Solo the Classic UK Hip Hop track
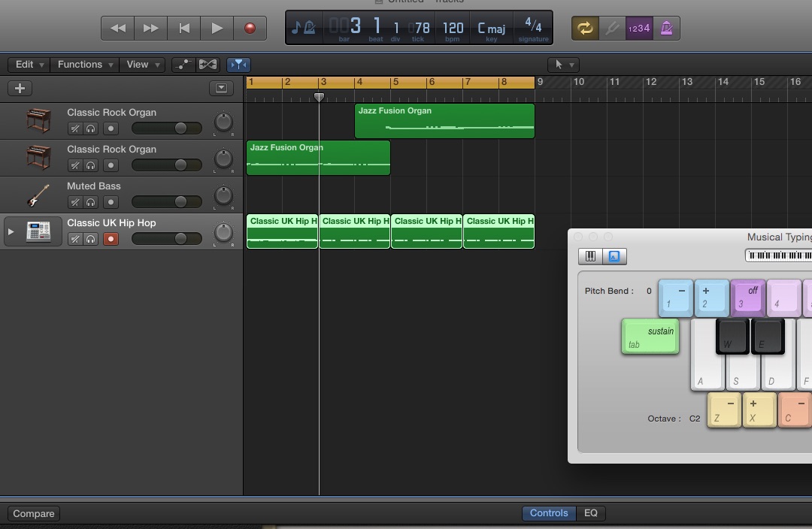Viewport: 812px width, 529px height. (x=91, y=239)
